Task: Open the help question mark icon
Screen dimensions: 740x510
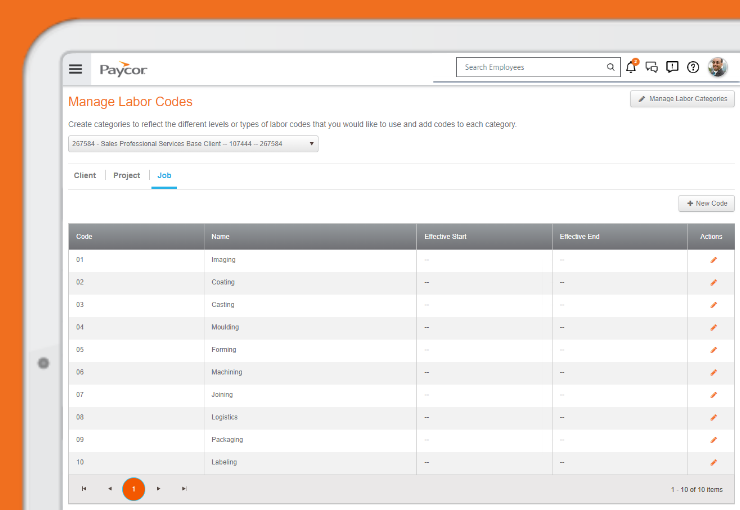Action: pos(693,67)
